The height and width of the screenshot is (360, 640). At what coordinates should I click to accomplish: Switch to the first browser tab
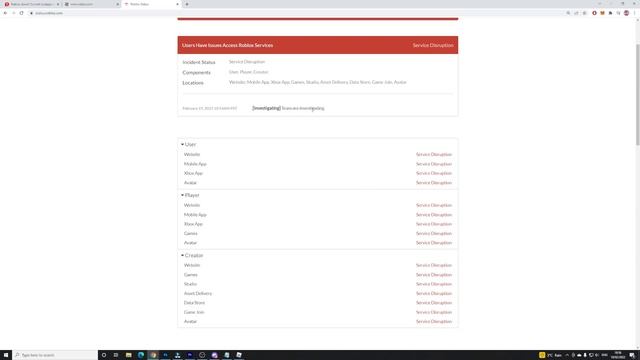[30, 4]
